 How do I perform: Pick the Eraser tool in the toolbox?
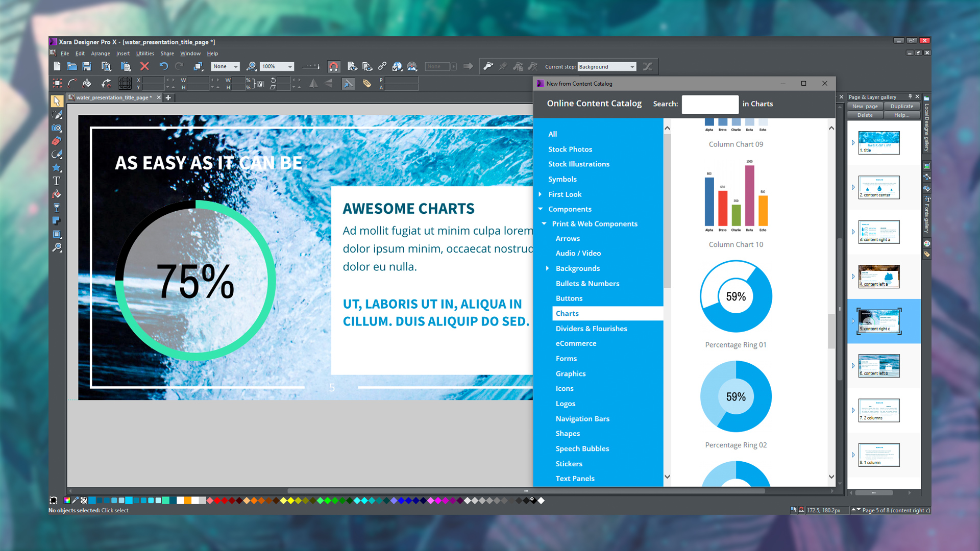57,141
